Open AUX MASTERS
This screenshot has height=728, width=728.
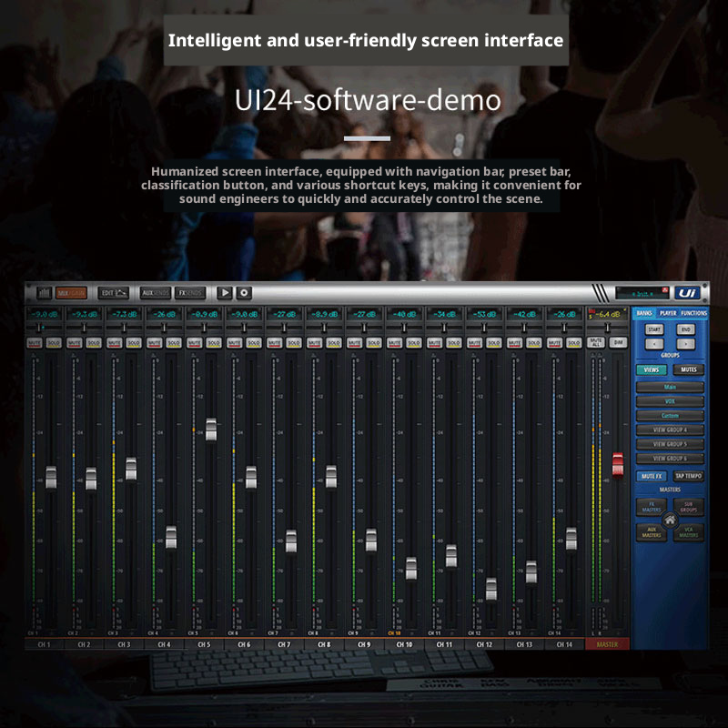coord(652,532)
